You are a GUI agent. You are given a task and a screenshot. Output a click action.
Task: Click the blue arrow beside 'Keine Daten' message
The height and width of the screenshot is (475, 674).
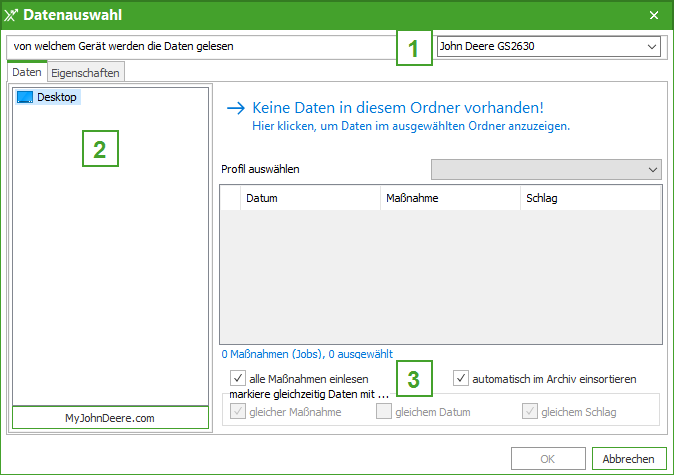236,108
